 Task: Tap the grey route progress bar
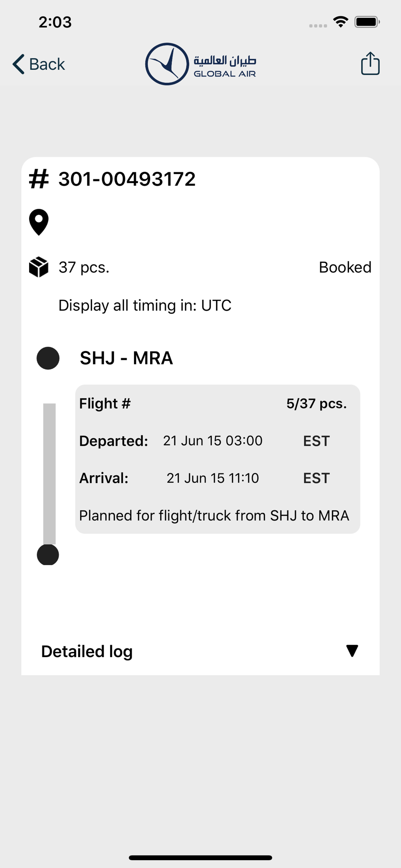coord(49,473)
